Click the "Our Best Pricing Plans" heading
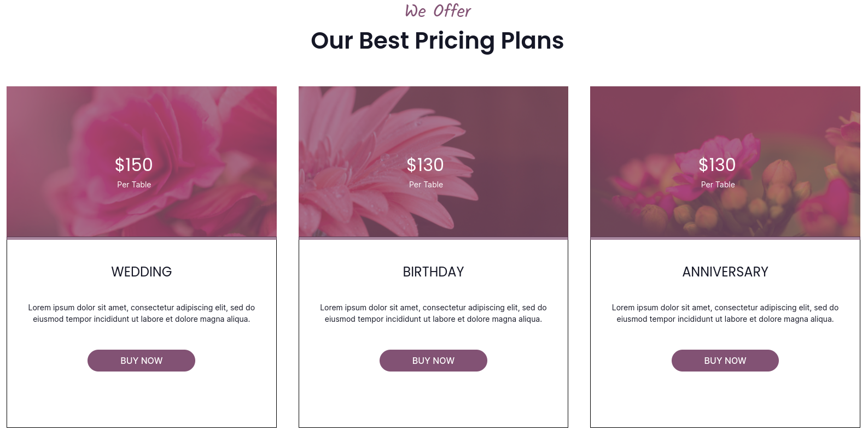The width and height of the screenshot is (868, 448). 437,41
